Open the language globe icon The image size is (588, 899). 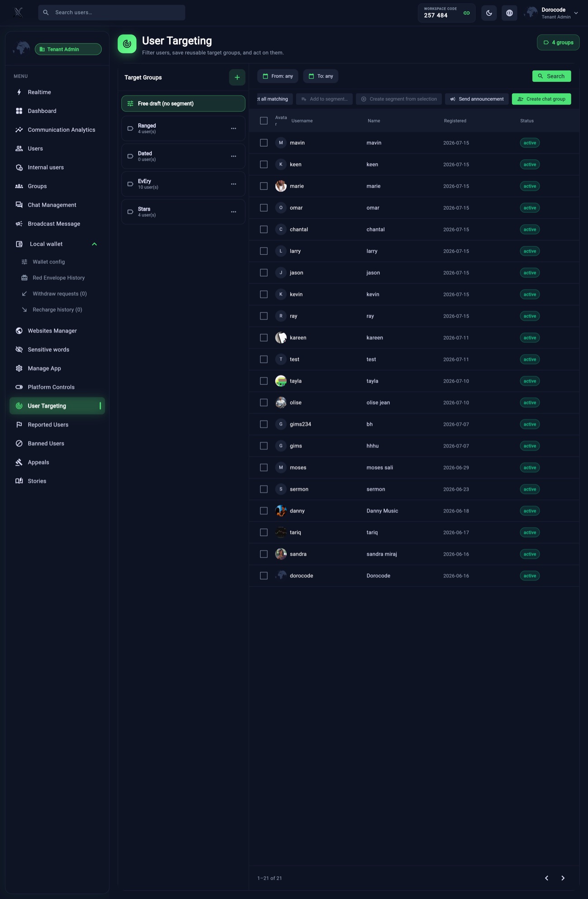coord(509,13)
